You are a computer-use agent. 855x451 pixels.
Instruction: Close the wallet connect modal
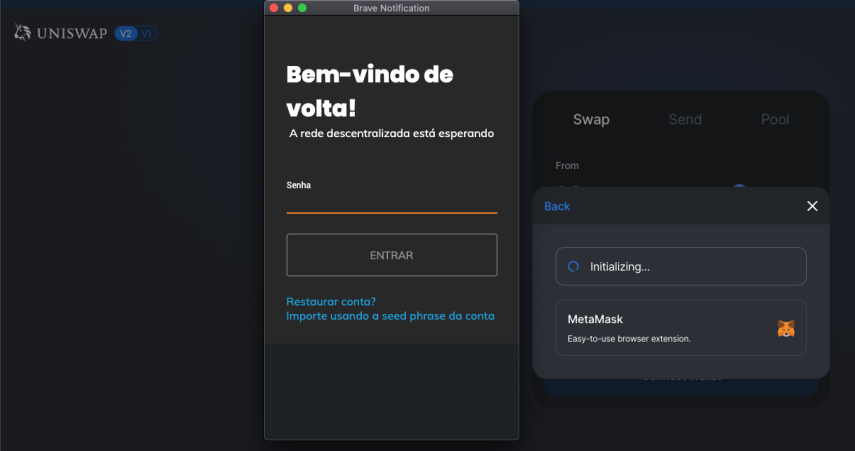point(812,206)
